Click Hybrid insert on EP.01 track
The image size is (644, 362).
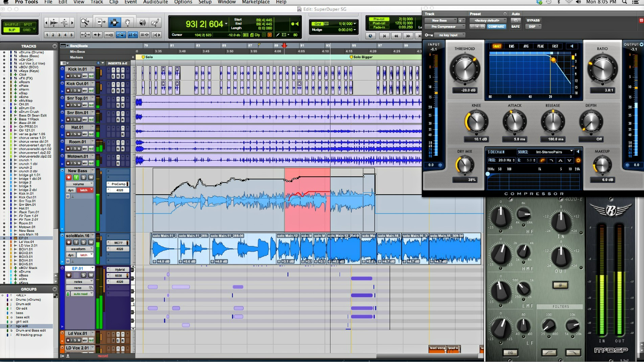tap(118, 269)
